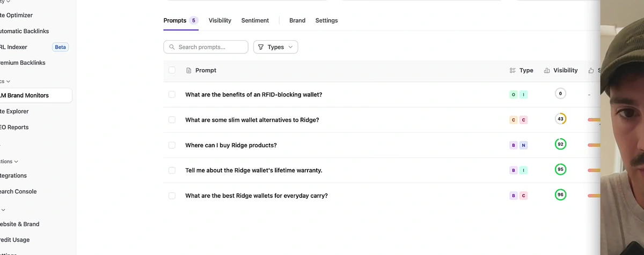644x255 pixels.
Task: Click the orange C badge on slim wallet row
Action: pyautogui.click(x=514, y=120)
